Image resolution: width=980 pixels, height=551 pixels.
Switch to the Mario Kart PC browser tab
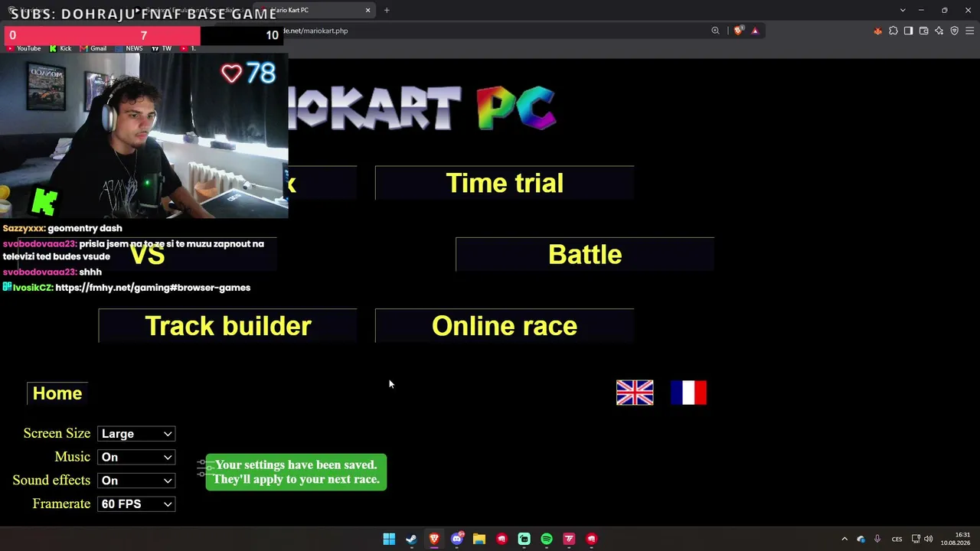[315, 10]
